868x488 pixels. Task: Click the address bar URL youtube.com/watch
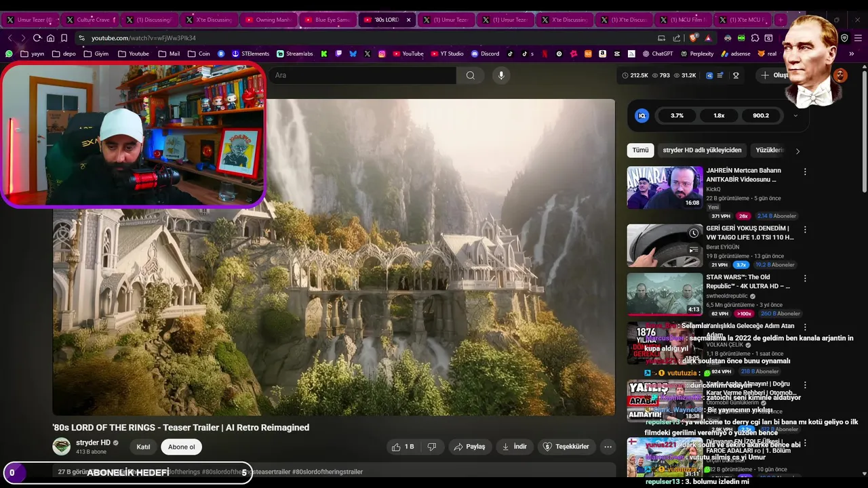(144, 38)
